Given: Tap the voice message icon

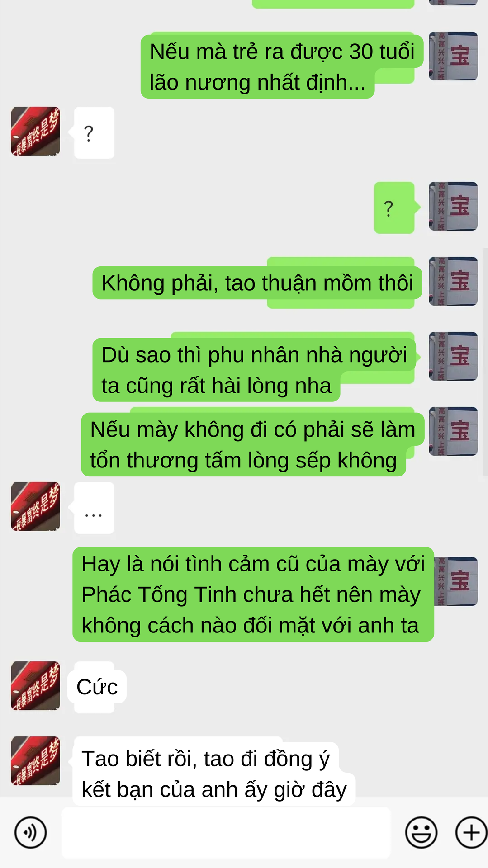Looking at the screenshot, I should click(x=30, y=832).
